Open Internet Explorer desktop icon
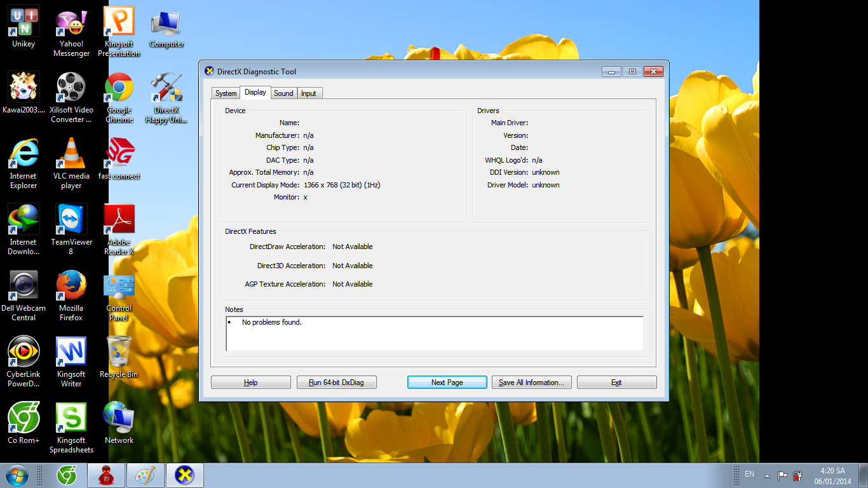 (24, 165)
